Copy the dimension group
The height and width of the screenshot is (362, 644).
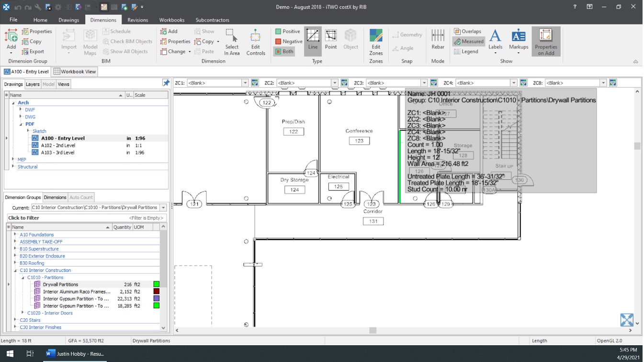(32, 41)
